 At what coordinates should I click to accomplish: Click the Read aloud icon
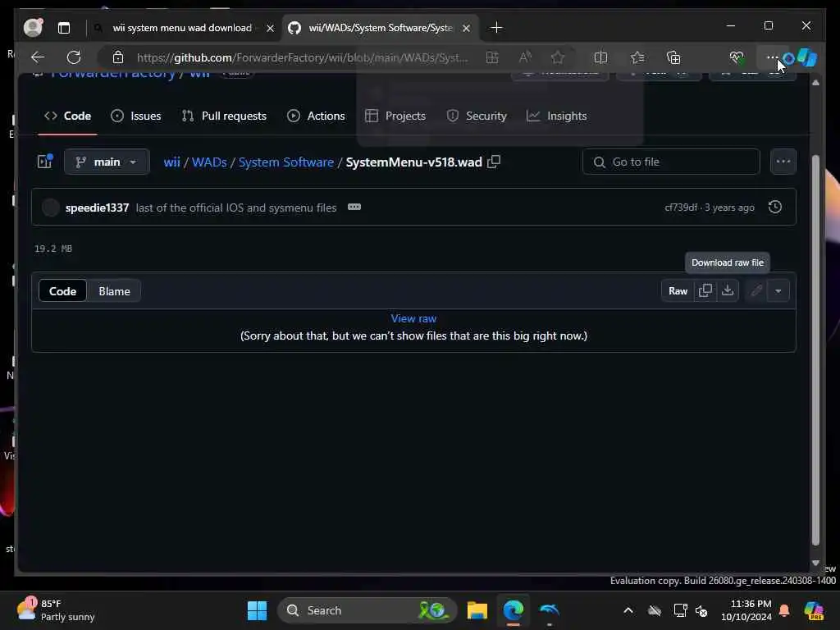click(525, 57)
